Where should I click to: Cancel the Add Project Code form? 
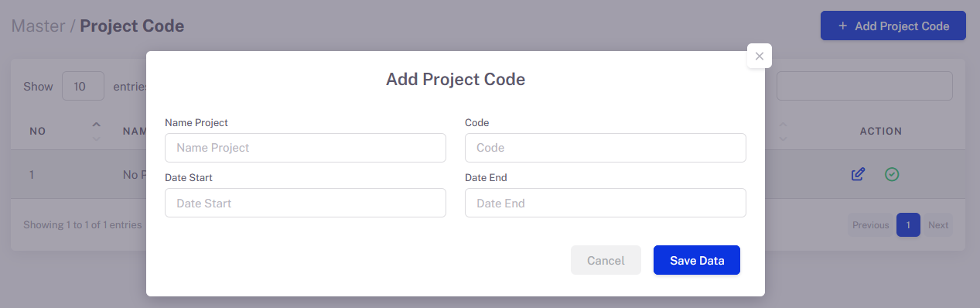(606, 260)
